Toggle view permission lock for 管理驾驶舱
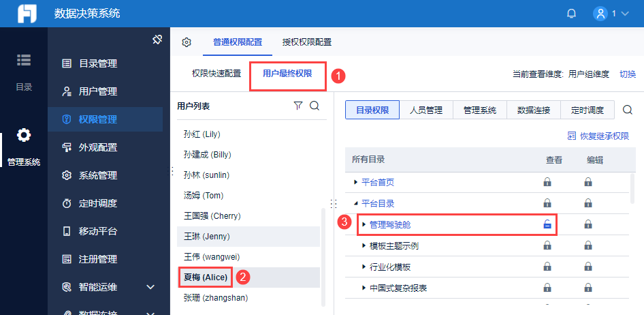Image resolution: width=644 pixels, height=315 pixels. click(547, 224)
